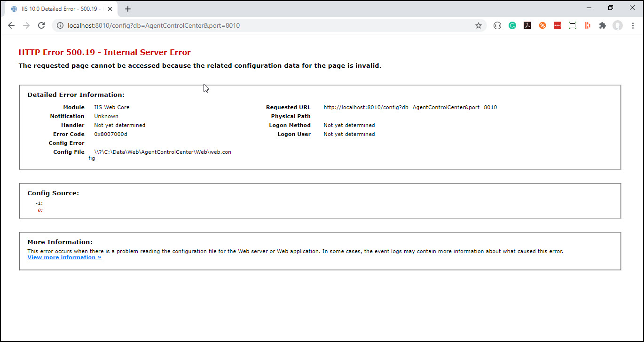Open the screen capture extension icon
Screen dimensions: 644x342
pos(573,25)
